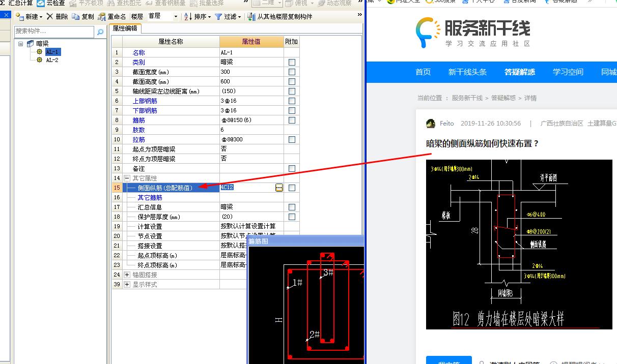The width and height of the screenshot is (617, 364).
Task: Check the 附加 box for 上部钢筋
Action: point(292,101)
